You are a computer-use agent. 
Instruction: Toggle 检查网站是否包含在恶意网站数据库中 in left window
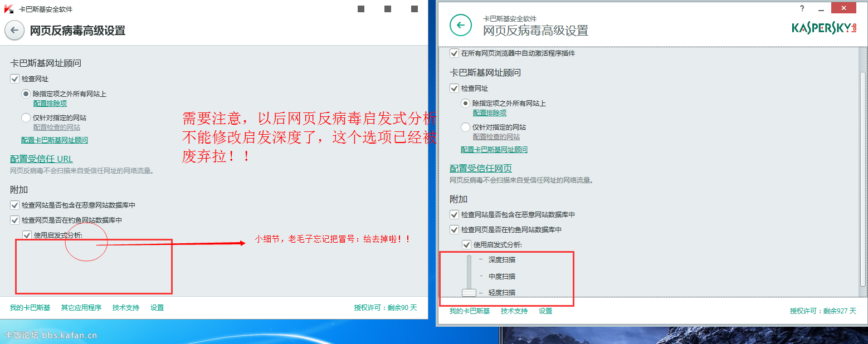point(14,205)
